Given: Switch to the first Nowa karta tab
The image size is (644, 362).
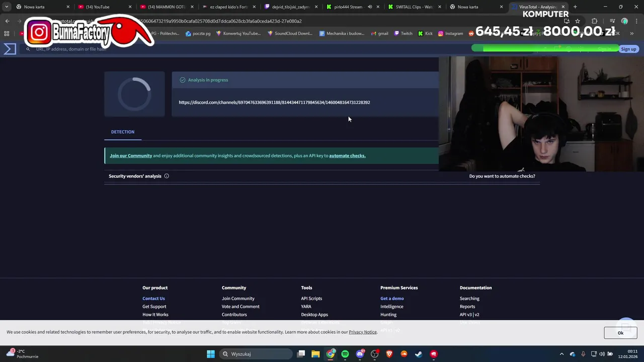Looking at the screenshot, I should (x=42, y=7).
